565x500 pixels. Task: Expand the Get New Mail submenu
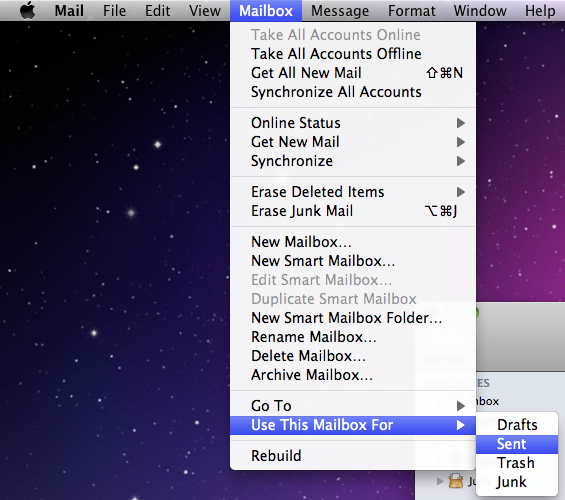point(353,142)
